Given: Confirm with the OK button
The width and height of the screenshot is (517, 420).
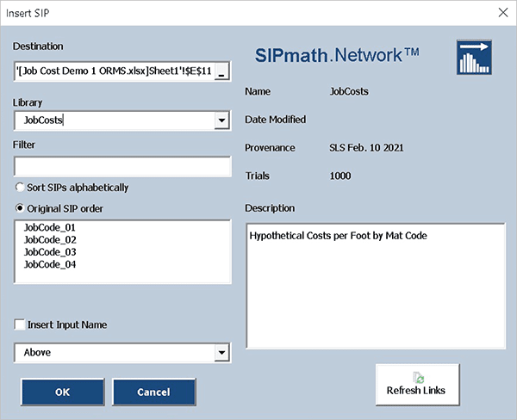Looking at the screenshot, I should [63, 392].
